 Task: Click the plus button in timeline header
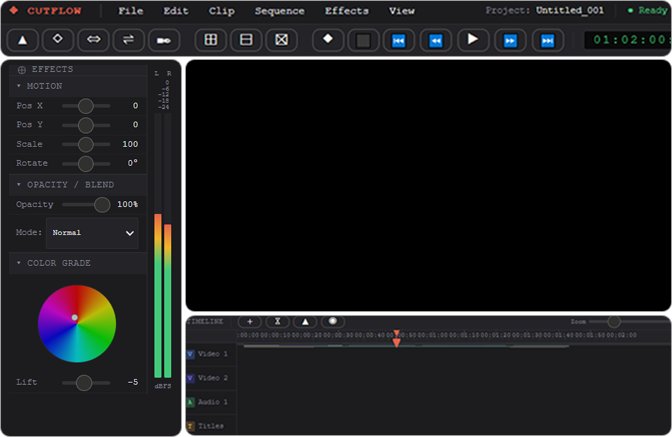click(x=249, y=322)
